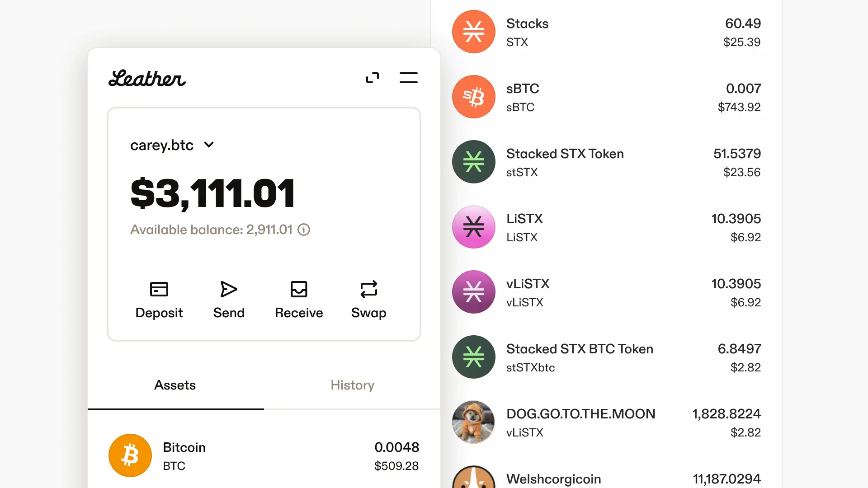This screenshot has width=868, height=488.
Task: Click the Swap arrows icon
Action: pyautogui.click(x=368, y=289)
